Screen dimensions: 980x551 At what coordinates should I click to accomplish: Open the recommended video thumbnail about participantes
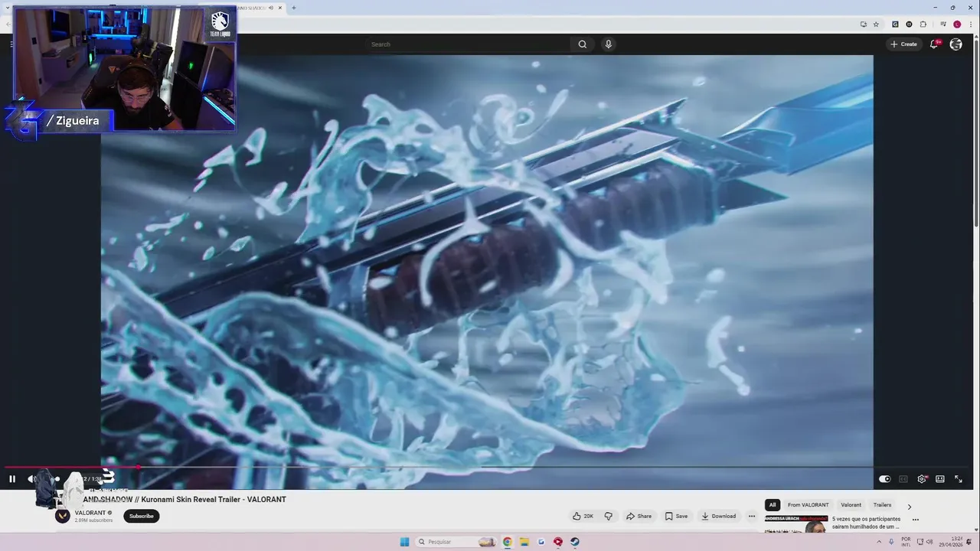point(796,524)
